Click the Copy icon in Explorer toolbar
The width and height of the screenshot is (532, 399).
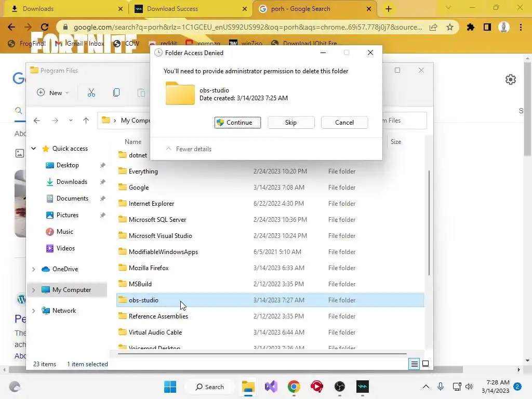tap(116, 92)
